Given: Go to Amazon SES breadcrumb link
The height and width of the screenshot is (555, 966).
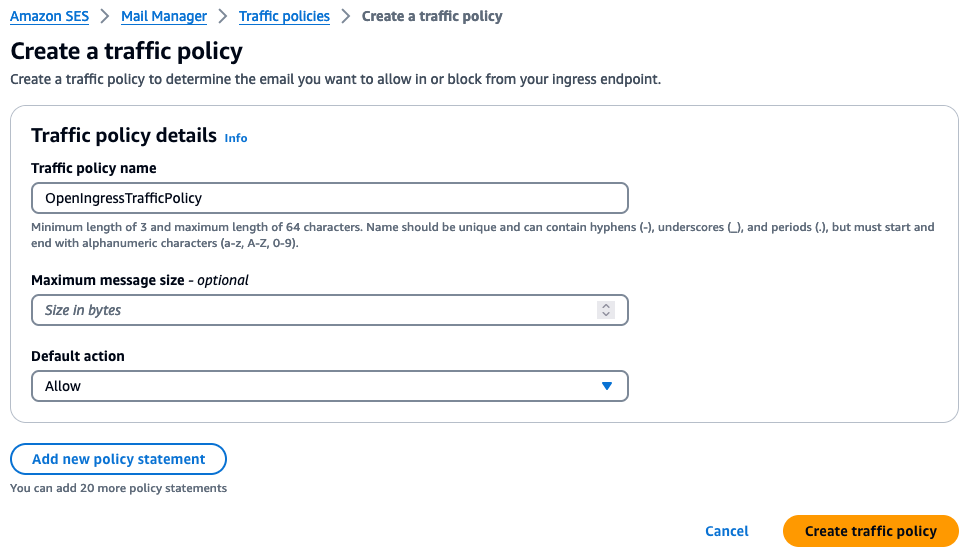Looking at the screenshot, I should [x=49, y=16].
